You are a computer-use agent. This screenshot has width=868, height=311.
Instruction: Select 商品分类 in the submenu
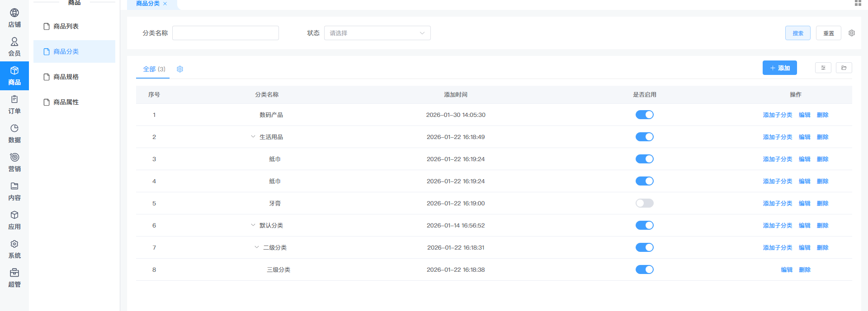[74, 51]
